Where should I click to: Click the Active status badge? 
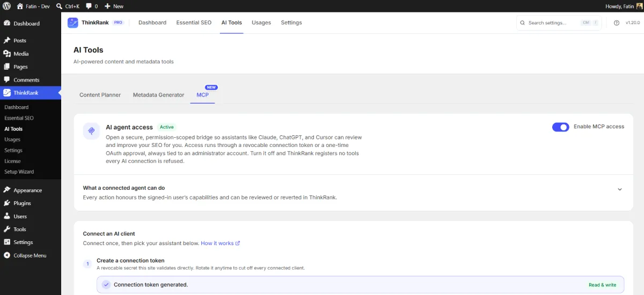(167, 127)
